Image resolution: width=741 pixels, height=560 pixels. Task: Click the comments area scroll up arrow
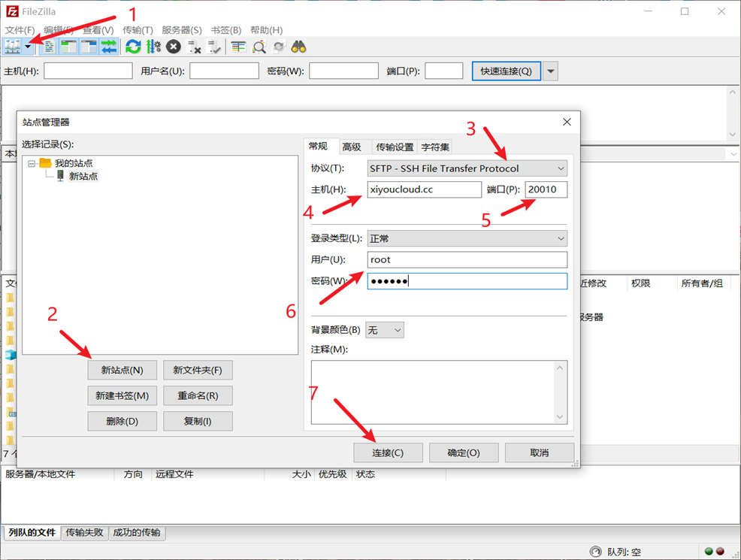coord(560,368)
